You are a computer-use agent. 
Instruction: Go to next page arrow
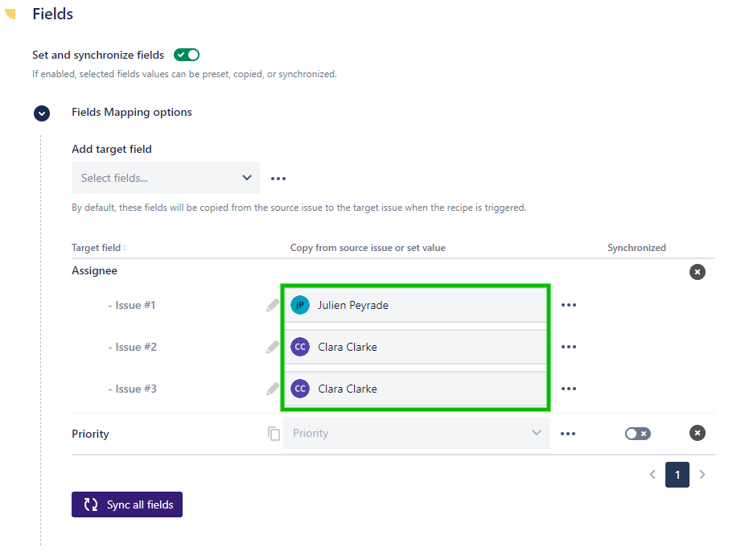tap(702, 475)
